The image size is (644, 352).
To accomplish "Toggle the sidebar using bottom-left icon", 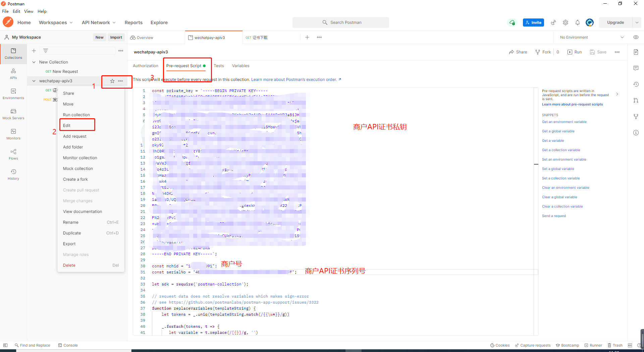I will (5, 345).
